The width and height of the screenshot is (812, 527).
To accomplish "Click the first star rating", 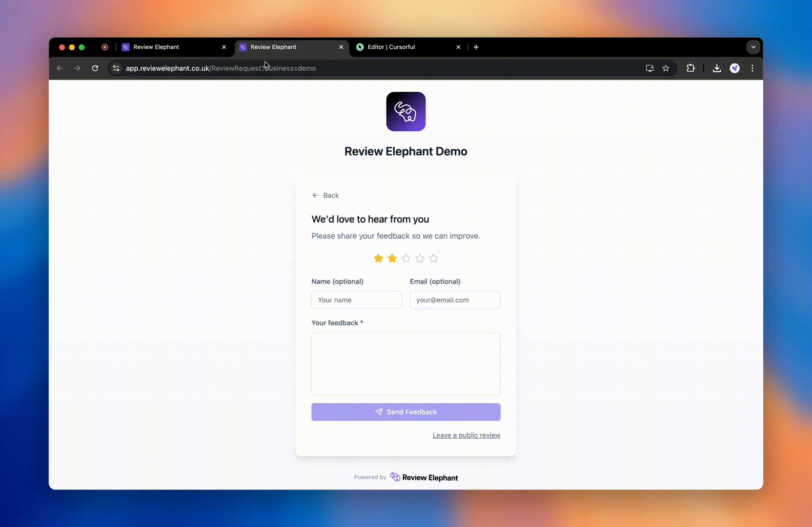I will 378,259.
